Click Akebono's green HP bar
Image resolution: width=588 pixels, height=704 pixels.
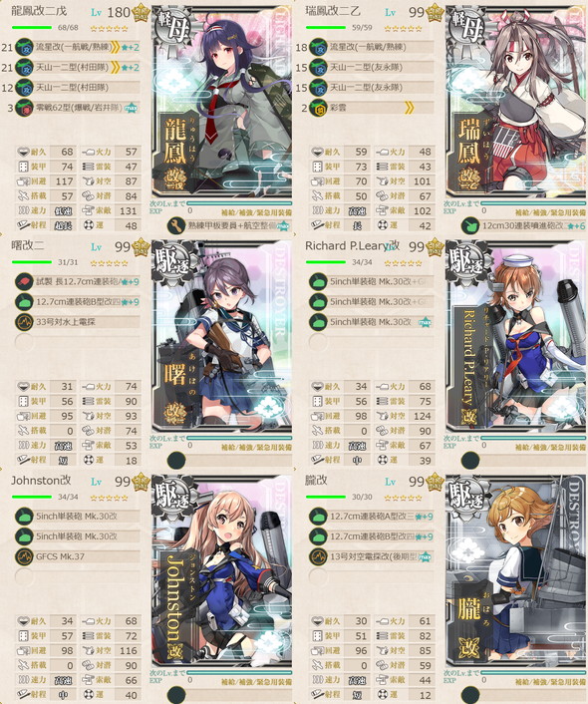tap(32, 262)
